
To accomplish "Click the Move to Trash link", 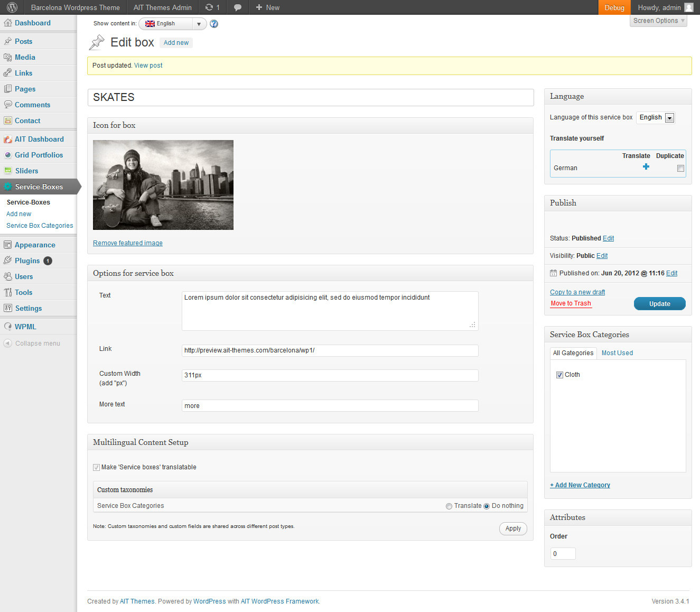I will point(571,303).
